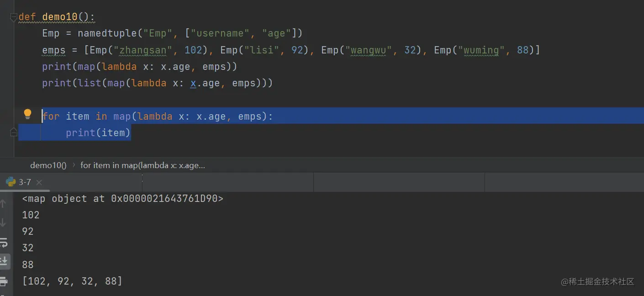Click the output line 92
The image size is (644, 296).
(28, 231)
